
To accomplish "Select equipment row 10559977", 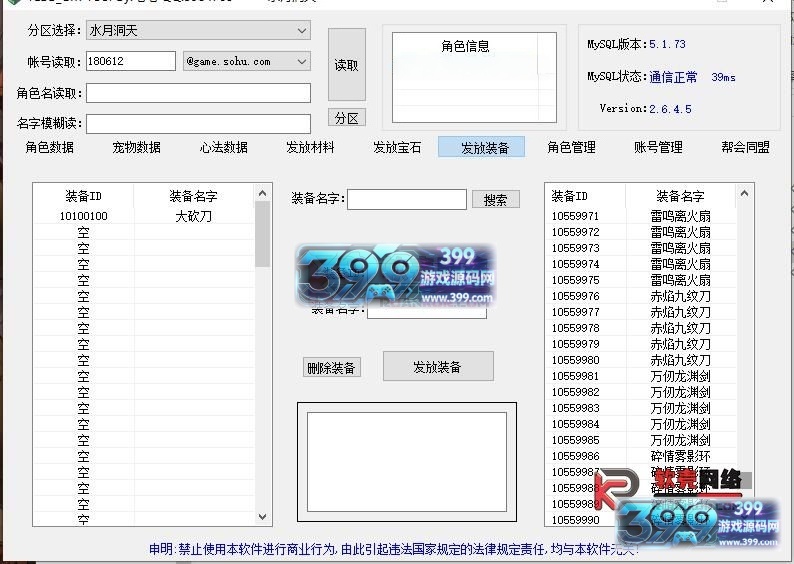I will pos(641,312).
